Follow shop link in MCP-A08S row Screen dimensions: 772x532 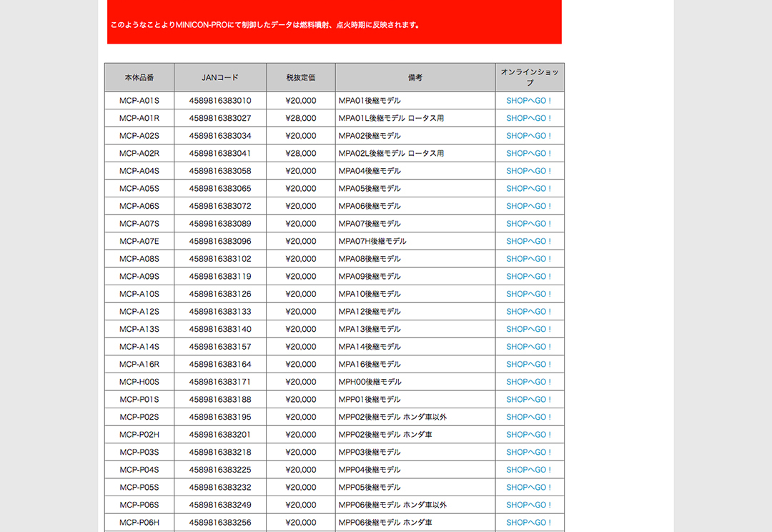529,259
